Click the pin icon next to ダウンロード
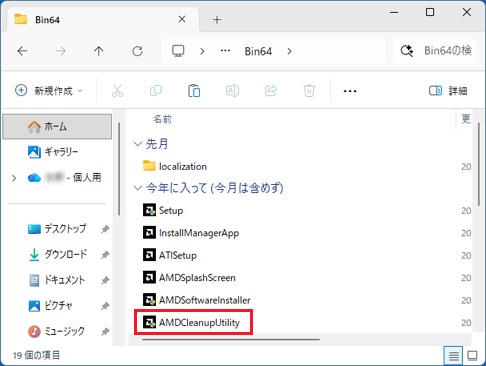The height and width of the screenshot is (366, 486). (105, 255)
